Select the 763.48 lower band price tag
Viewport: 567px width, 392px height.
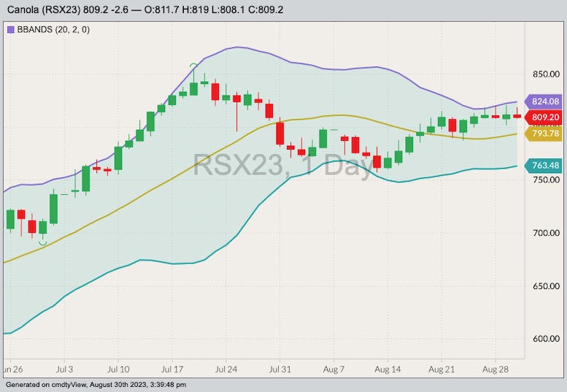click(544, 165)
